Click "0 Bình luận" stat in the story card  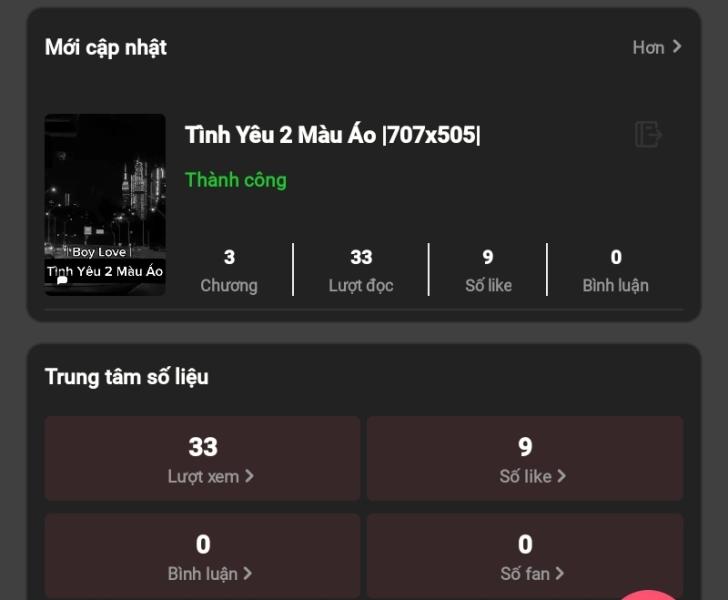[x=615, y=270]
